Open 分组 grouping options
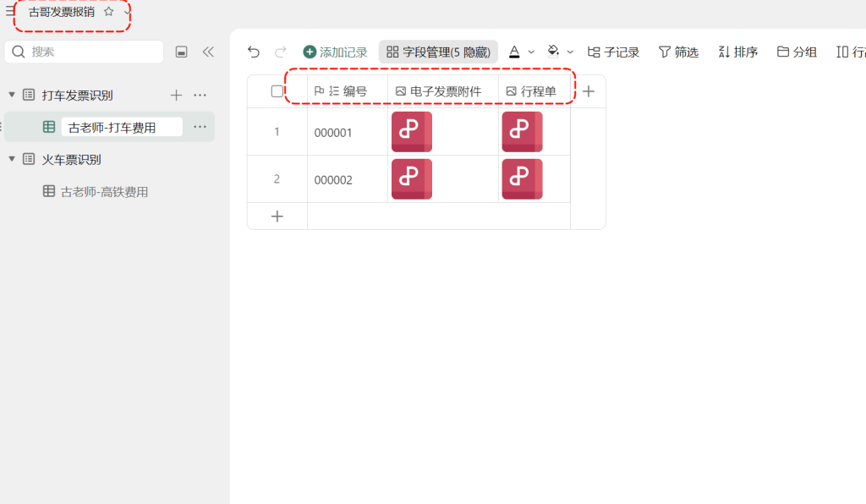The image size is (866, 504). 797,52
